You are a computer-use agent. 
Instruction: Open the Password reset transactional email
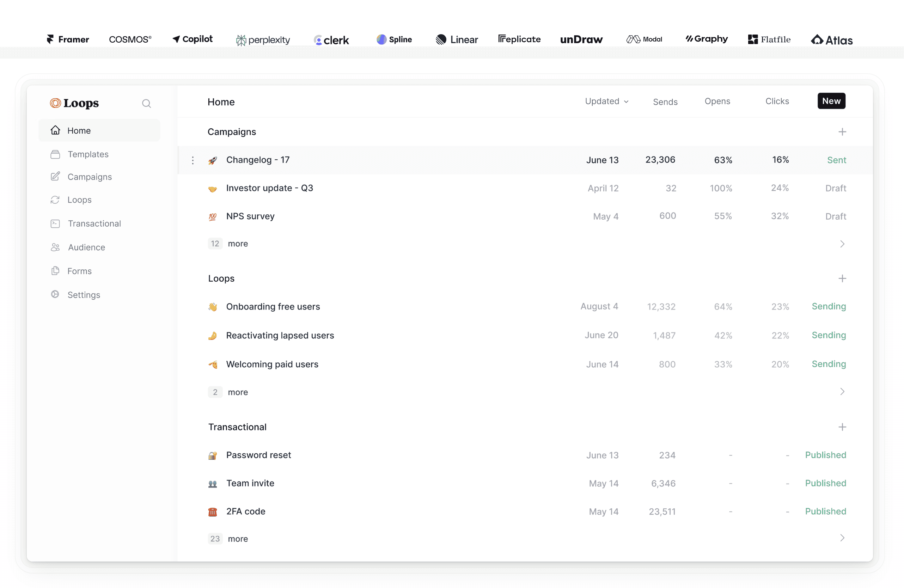(x=258, y=455)
